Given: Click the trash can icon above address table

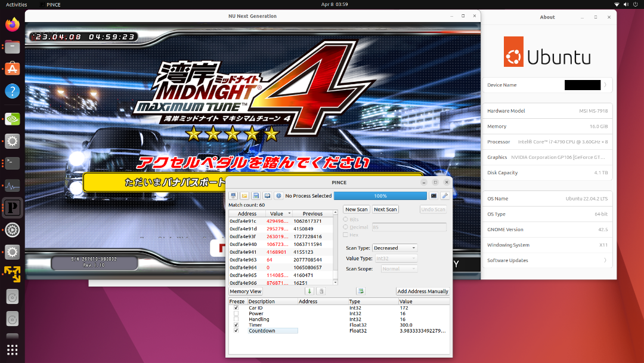Looking at the screenshot, I should coord(321,291).
